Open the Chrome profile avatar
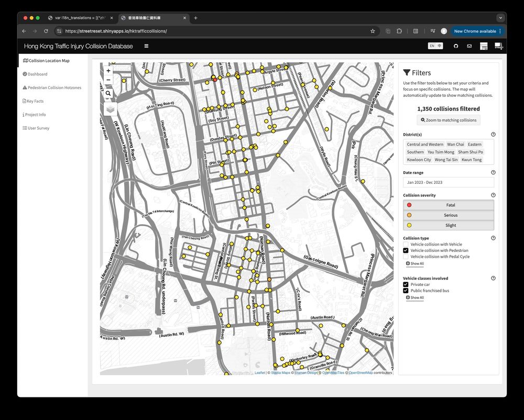 444,31
